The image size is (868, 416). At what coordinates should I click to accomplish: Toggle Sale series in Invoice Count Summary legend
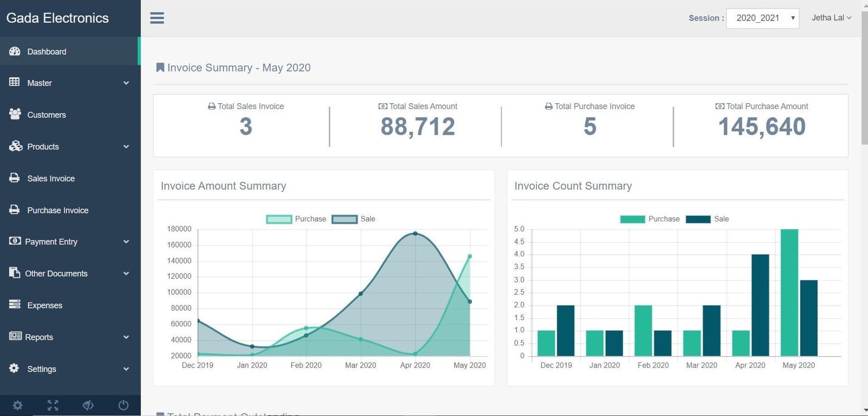[x=707, y=219]
